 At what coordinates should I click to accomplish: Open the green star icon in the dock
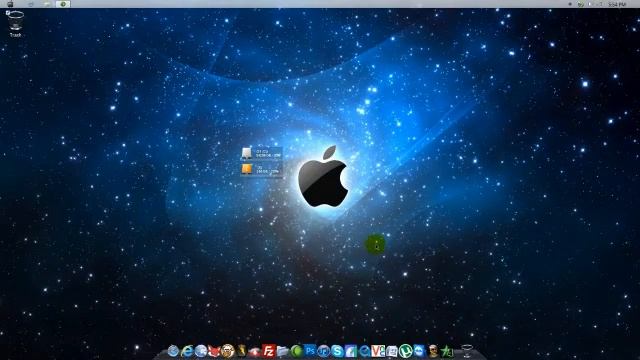click(x=447, y=351)
